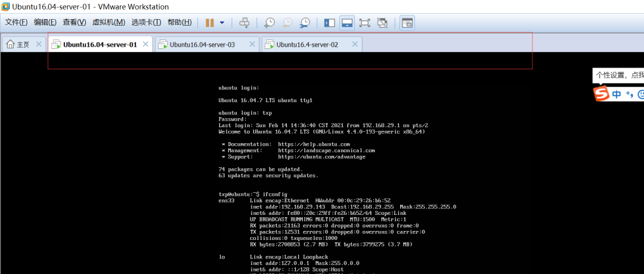Pause the virtual machine with the pause icon

(x=209, y=23)
